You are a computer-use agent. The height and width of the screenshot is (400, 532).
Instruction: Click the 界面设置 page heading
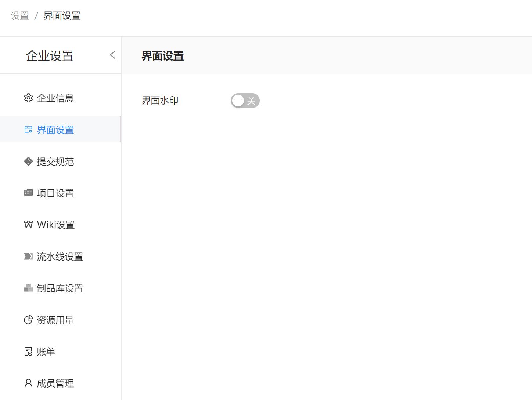coord(163,56)
